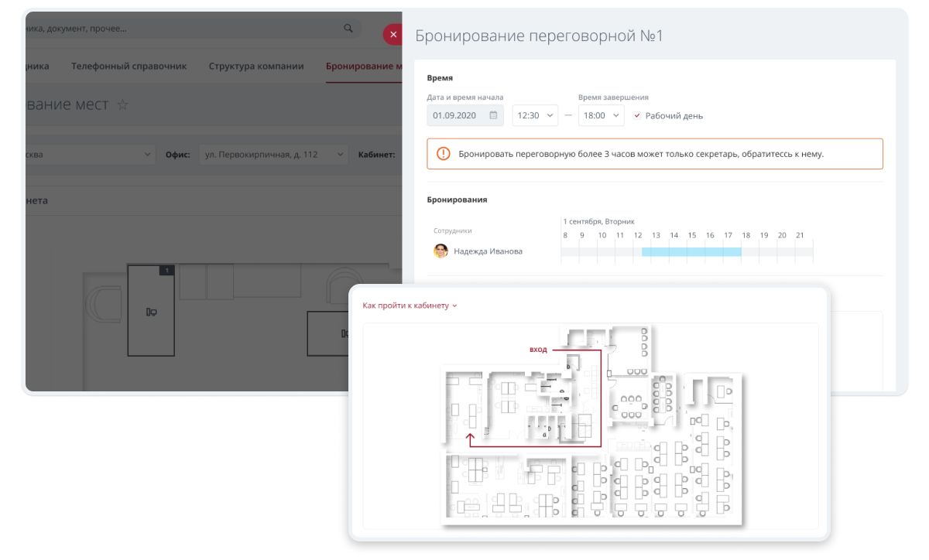929x560 pixels.
Task: Open the 12:30 start time dropdown
Action: click(x=535, y=115)
